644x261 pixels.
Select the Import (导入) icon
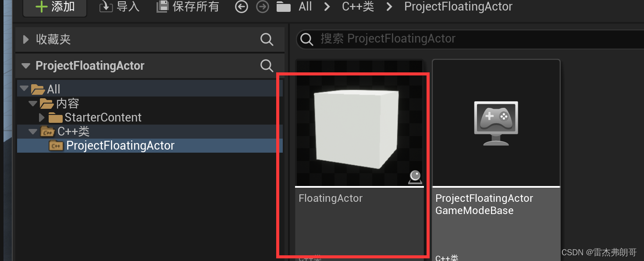pyautogui.click(x=106, y=7)
